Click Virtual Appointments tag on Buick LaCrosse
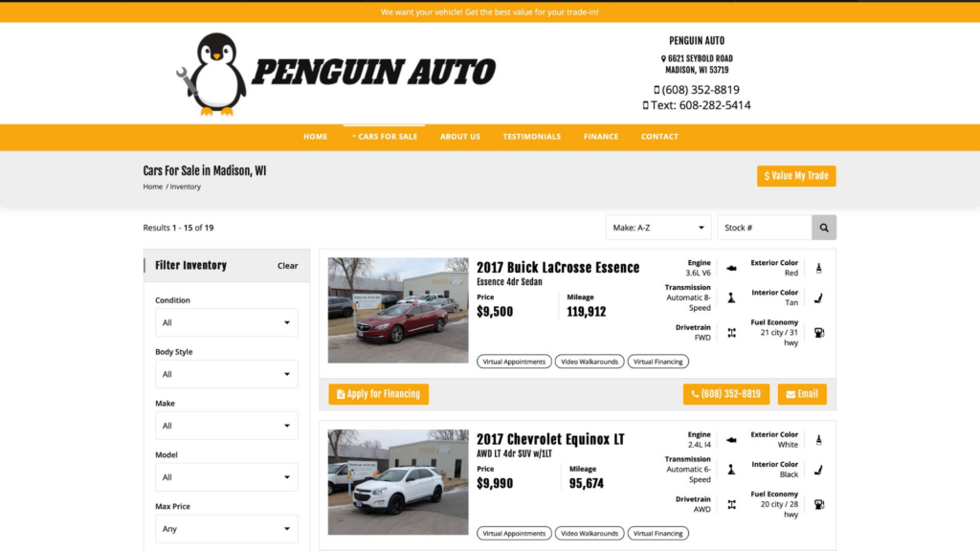Screen dimensions: 980x551 point(514,362)
